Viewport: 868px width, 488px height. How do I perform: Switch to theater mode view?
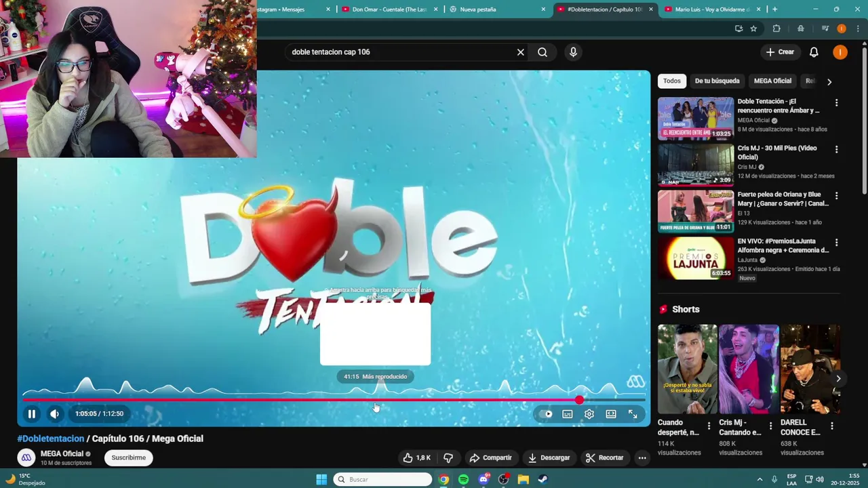coord(611,414)
